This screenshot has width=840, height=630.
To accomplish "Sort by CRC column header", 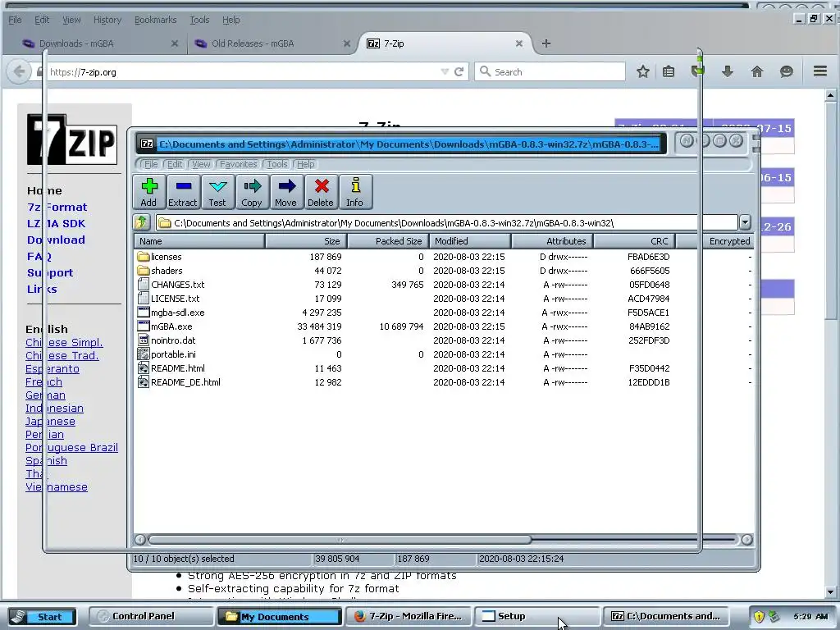I will click(x=634, y=241).
